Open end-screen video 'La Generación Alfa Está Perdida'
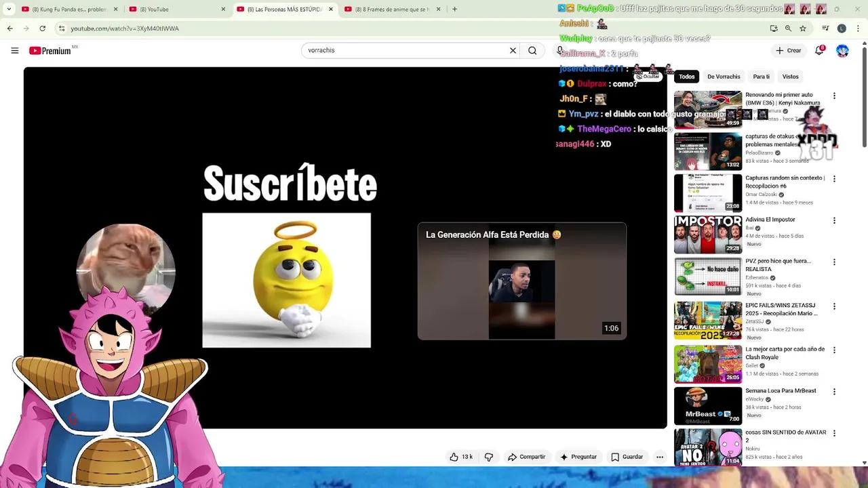Viewport: 868px width, 488px height. (521, 281)
